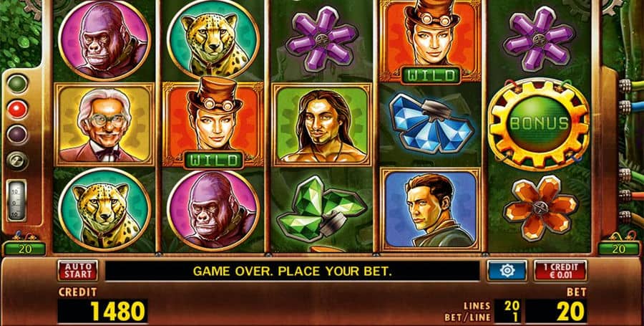
Task: Click the AUTO START button
Action: pos(77,270)
